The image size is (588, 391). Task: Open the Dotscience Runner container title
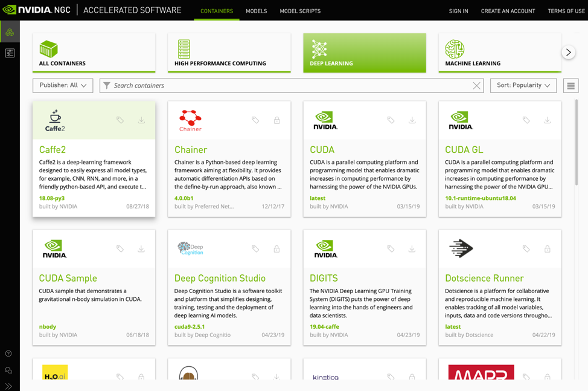485,278
